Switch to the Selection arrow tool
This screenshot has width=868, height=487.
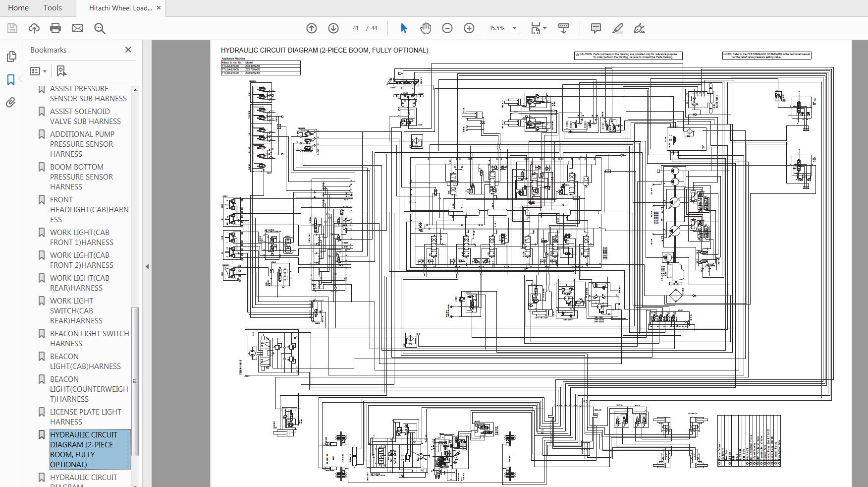(404, 28)
